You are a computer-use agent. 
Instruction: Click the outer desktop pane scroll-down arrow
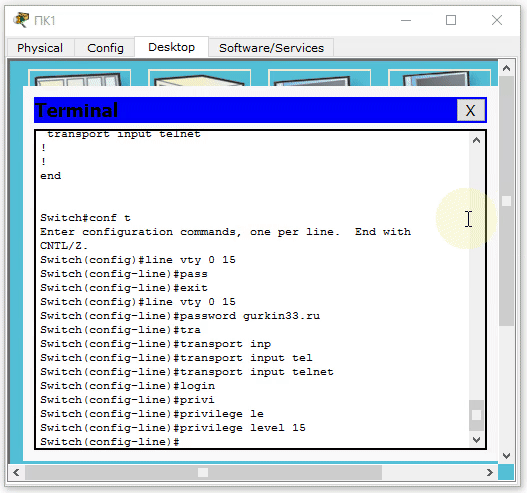506,456
